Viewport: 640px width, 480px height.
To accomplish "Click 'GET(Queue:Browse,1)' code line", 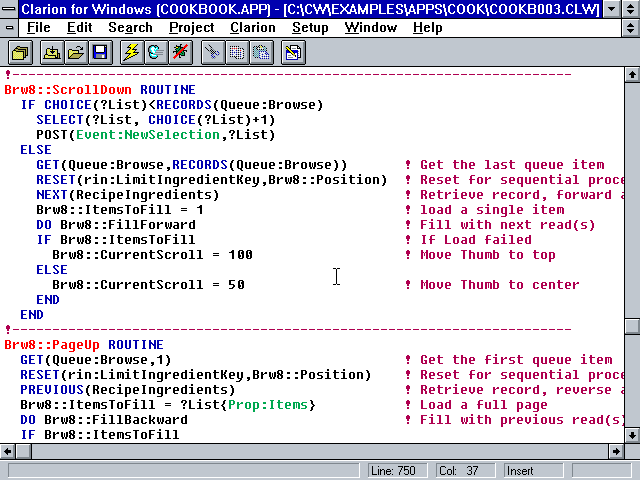I will tap(96, 360).
